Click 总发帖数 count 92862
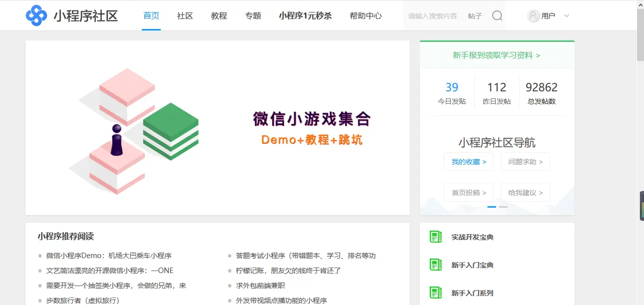Viewport: 644px width, 305px height. tap(542, 87)
